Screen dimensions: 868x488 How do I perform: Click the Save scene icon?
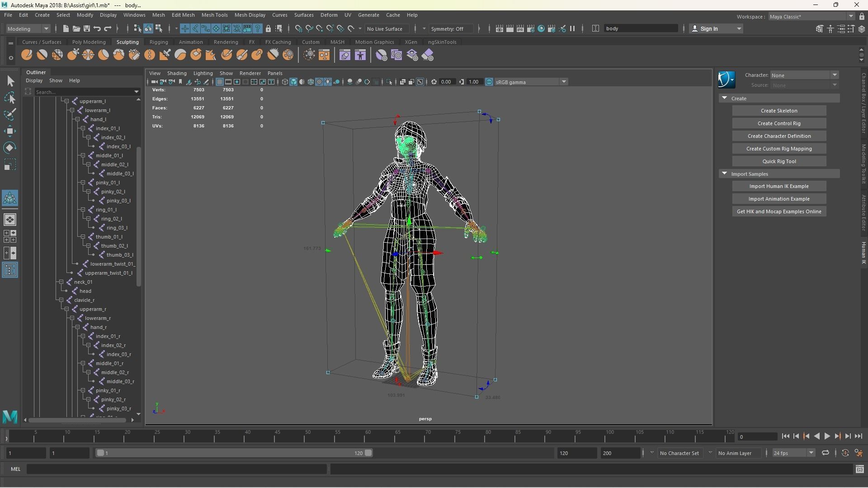click(x=87, y=28)
